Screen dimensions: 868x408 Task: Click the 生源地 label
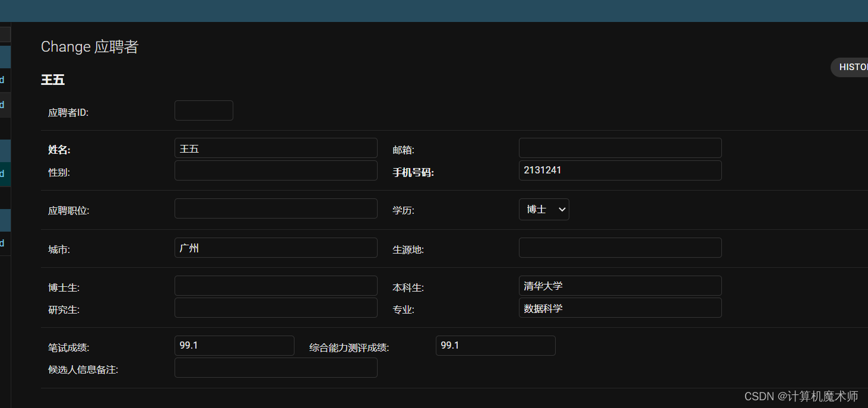pyautogui.click(x=408, y=250)
